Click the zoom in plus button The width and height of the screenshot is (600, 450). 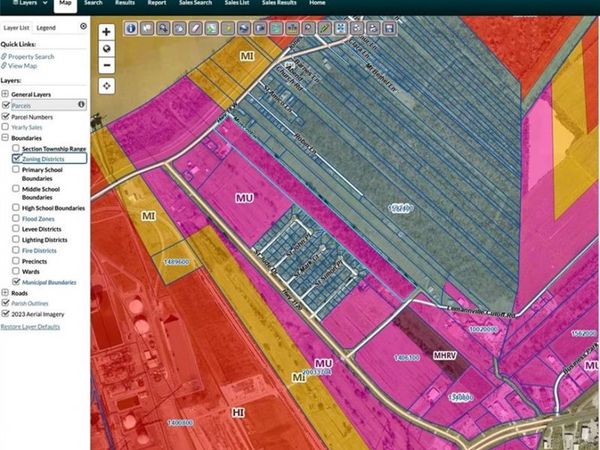107,31
